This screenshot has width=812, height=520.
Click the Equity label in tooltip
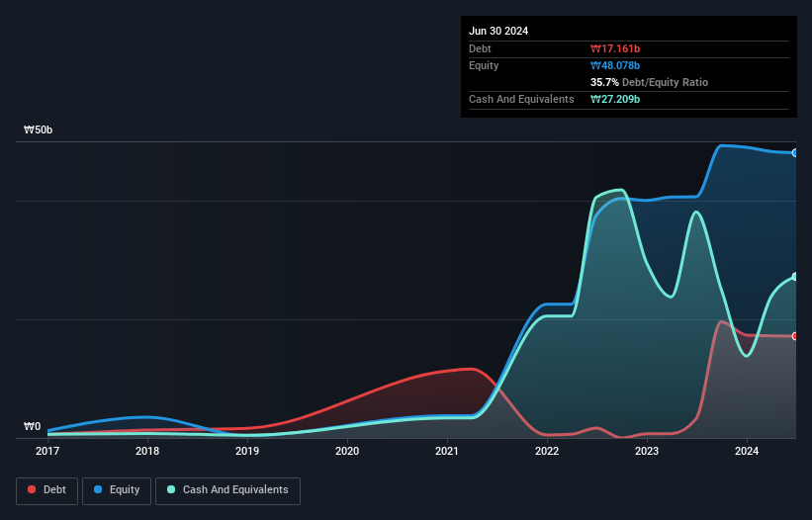click(x=484, y=65)
